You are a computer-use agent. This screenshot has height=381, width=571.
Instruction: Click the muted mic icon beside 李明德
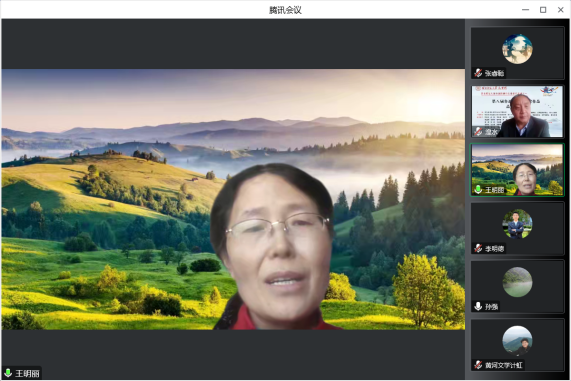[x=478, y=248]
